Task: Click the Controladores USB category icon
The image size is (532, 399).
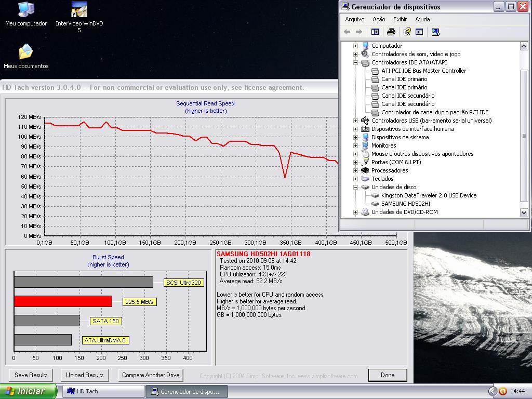Action: 365,121
